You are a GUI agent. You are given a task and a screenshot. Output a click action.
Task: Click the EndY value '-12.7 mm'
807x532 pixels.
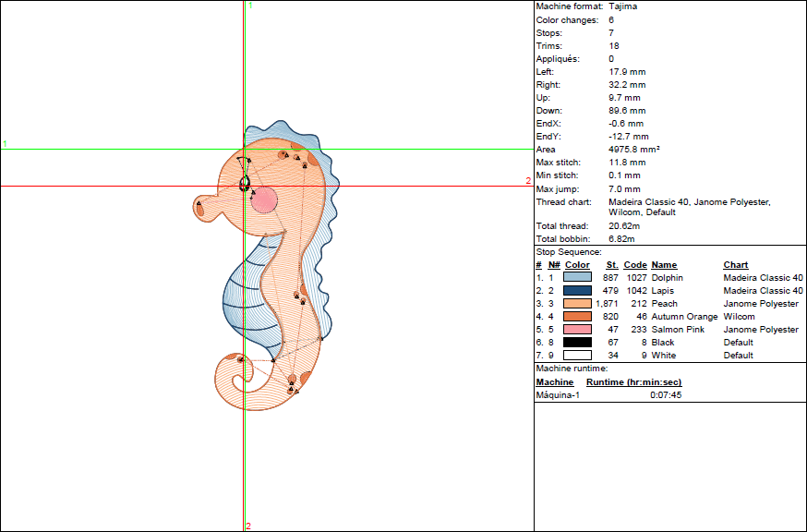(629, 137)
